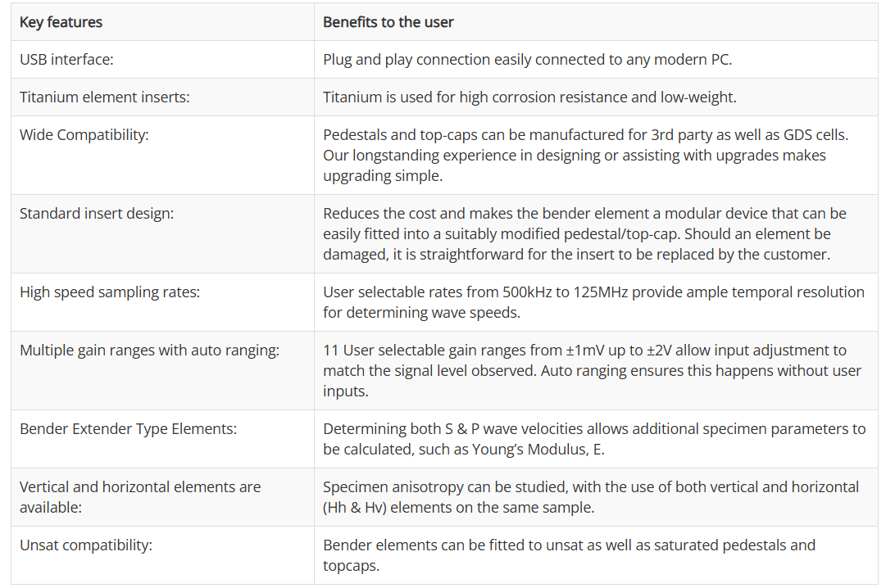Click the unsat and saturated pedestals description
Viewport: 886px width, 588px height.
coord(569,554)
